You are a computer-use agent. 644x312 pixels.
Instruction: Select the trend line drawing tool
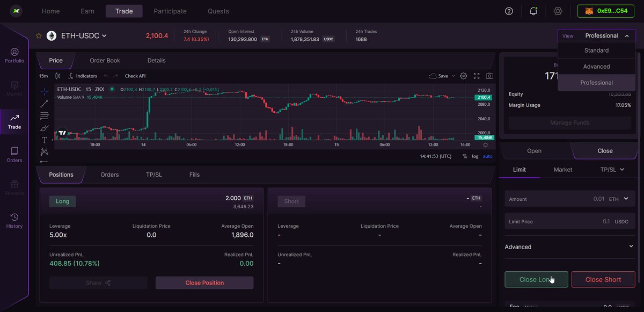point(44,104)
